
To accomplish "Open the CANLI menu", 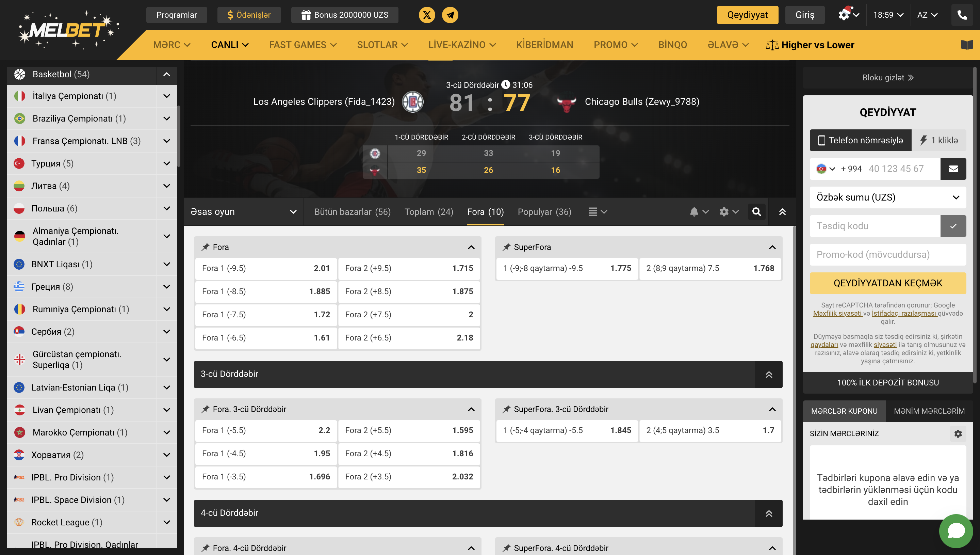I will click(x=230, y=45).
